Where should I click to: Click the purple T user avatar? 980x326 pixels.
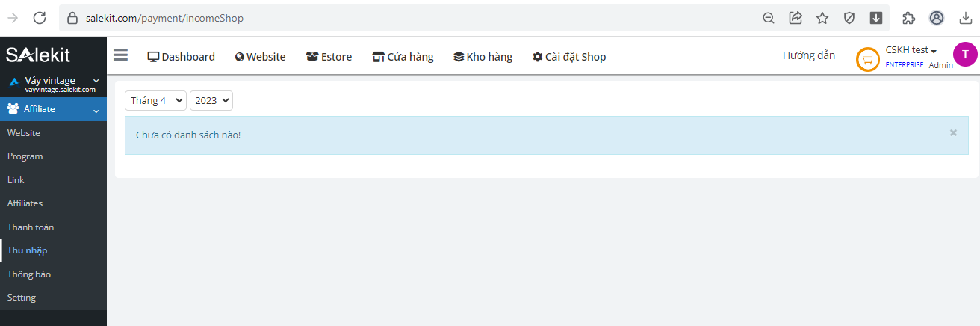point(965,54)
